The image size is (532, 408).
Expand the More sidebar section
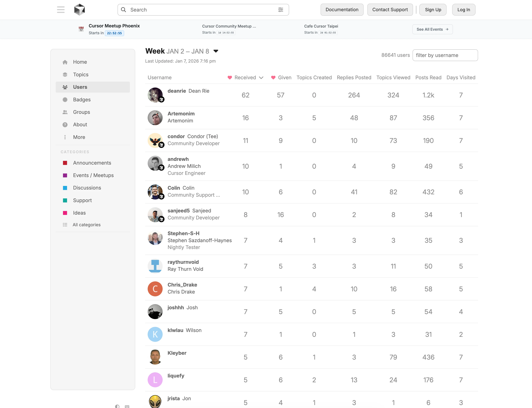click(79, 137)
